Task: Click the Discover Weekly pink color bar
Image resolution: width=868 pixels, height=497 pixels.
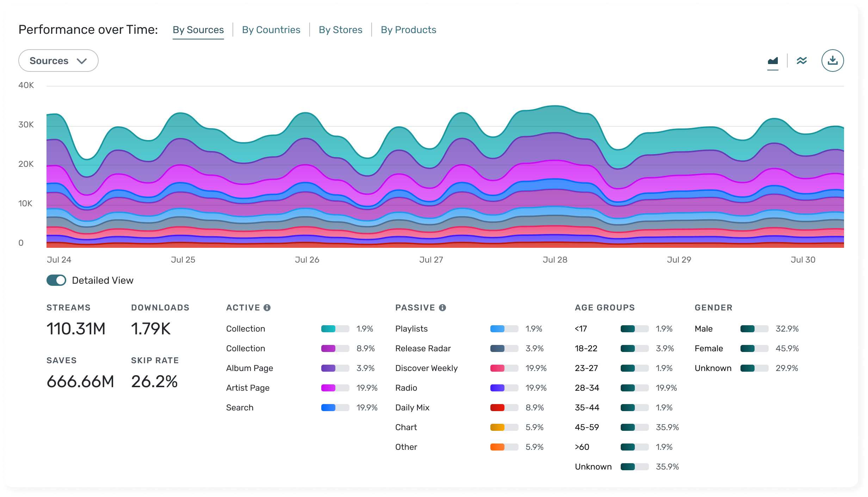Action: (x=497, y=368)
